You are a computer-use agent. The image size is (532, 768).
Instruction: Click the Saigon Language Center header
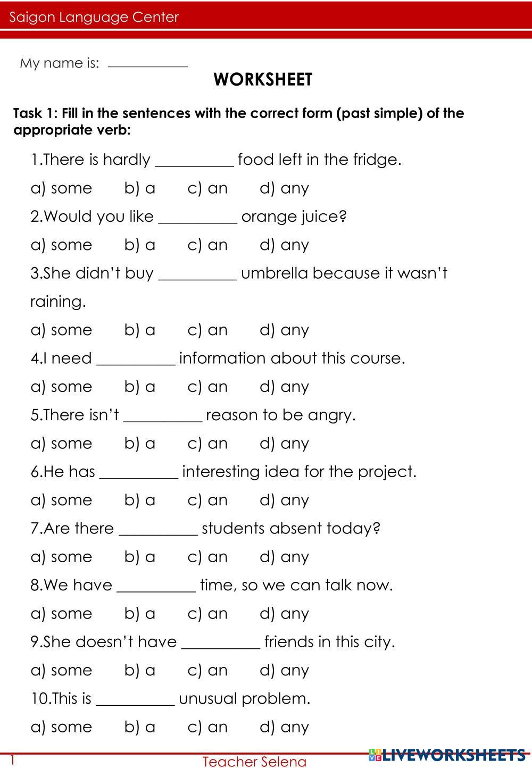[94, 17]
